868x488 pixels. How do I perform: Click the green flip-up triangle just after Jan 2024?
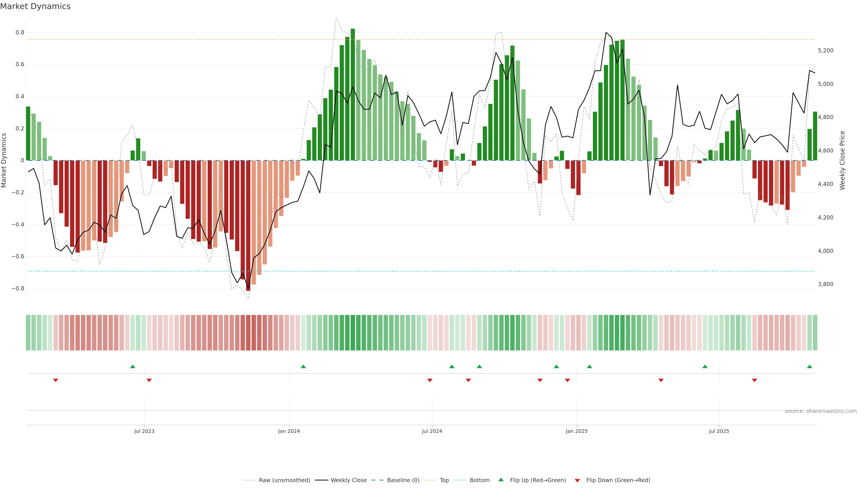[x=303, y=366]
